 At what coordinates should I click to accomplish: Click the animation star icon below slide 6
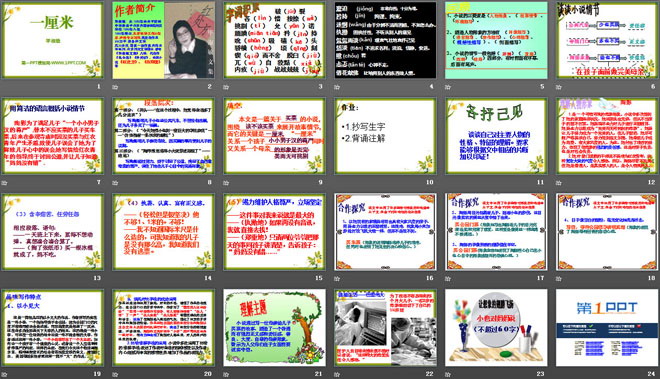coord(559,87)
